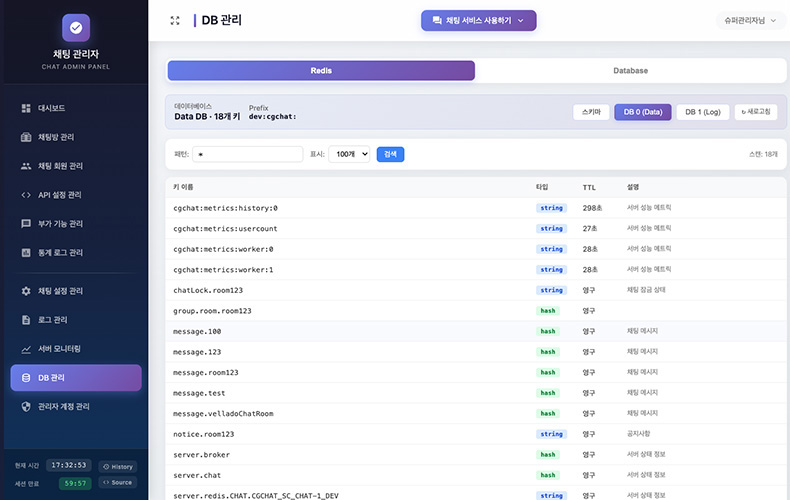Switch to the Database tab
Image resolution: width=790 pixels, height=500 pixels.
tap(630, 71)
